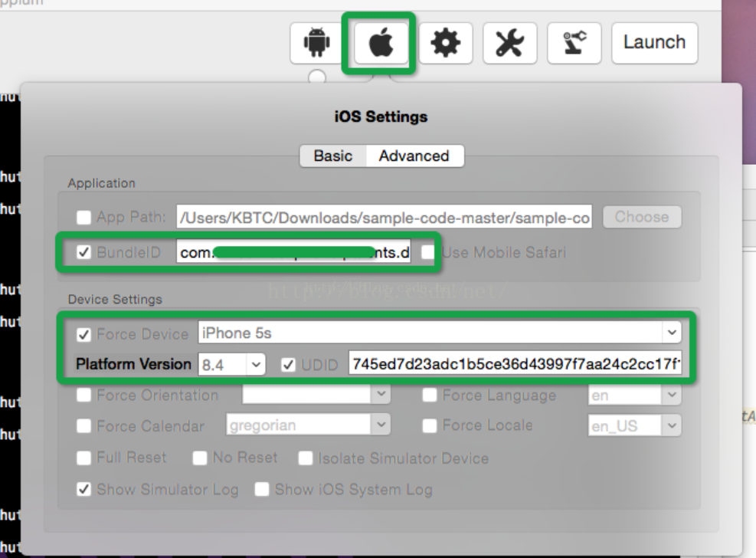Switch to the Basic tab
Screen dimensions: 756x558
tap(333, 156)
